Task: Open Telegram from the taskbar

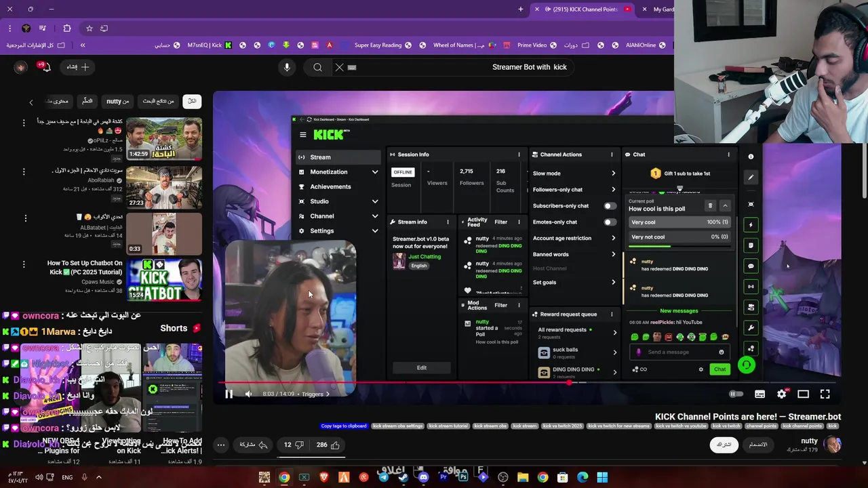Action: (x=384, y=478)
